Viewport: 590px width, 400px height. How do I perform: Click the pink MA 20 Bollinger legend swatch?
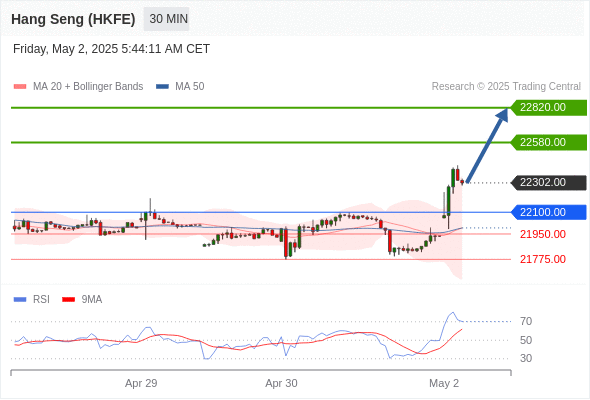tap(20, 87)
